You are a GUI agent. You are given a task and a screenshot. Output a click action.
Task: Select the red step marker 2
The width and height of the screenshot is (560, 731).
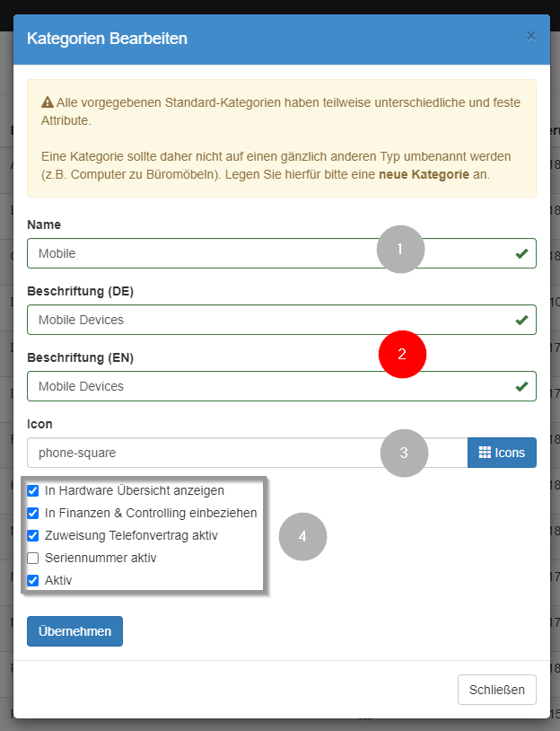(x=402, y=354)
